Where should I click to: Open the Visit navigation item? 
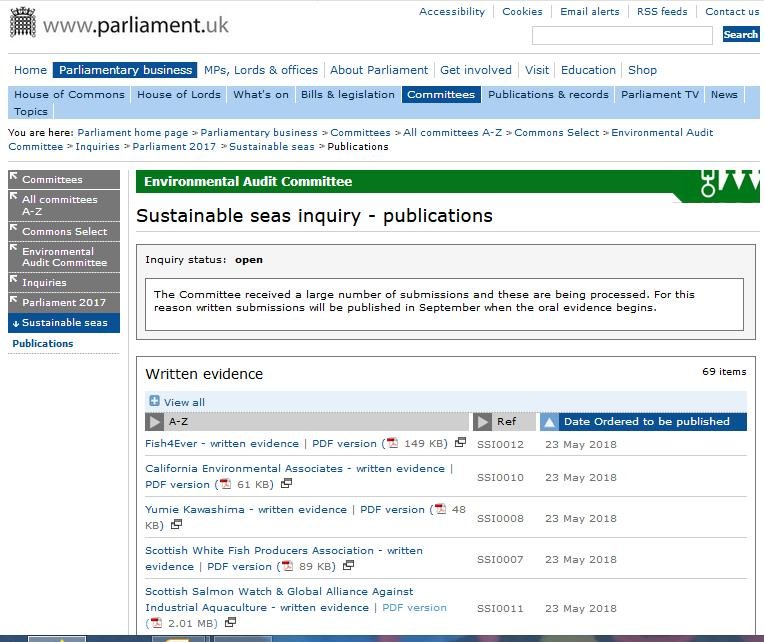coord(537,70)
